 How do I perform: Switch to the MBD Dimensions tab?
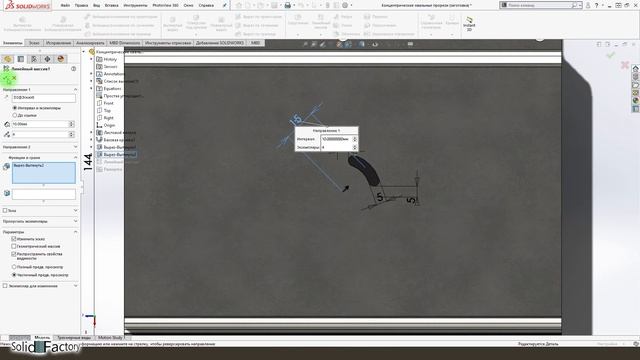[x=124, y=42]
